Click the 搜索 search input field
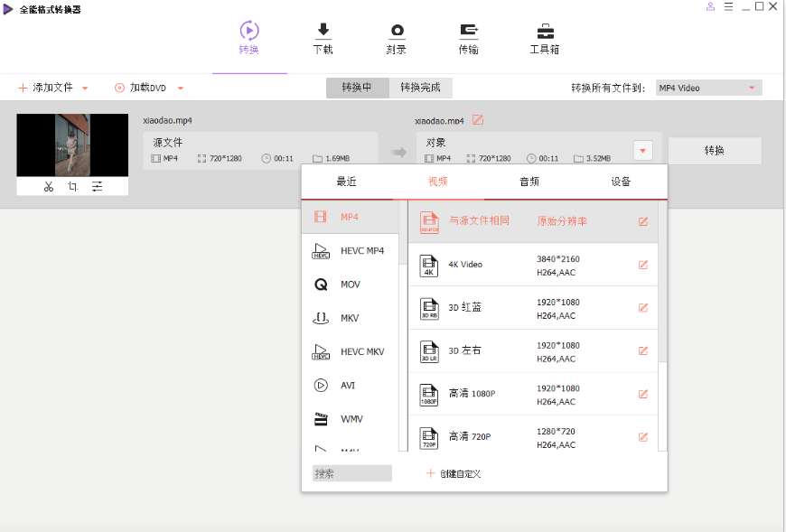 coord(352,473)
